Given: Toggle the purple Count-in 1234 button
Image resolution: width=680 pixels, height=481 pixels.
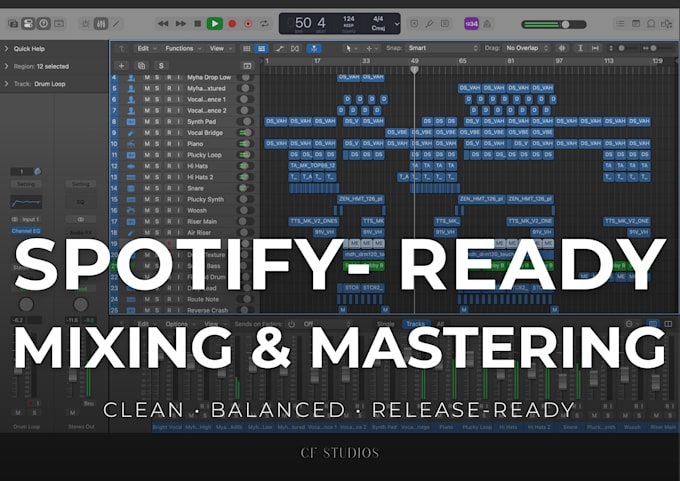Looking at the screenshot, I should [x=471, y=23].
